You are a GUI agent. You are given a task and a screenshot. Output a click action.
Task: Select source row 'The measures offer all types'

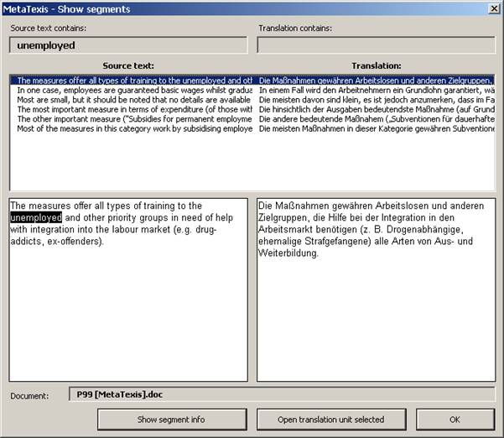pos(134,80)
